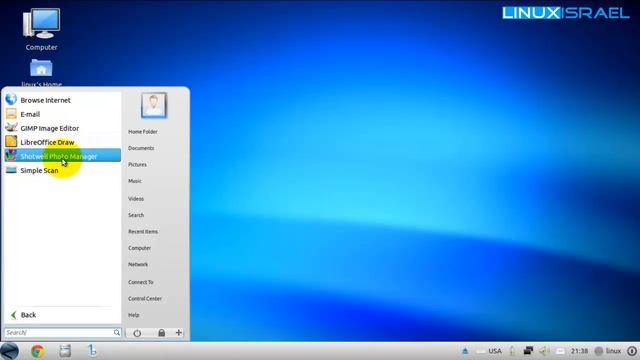
Task: Click the GIMP mascot icon
Action: coord(11,127)
